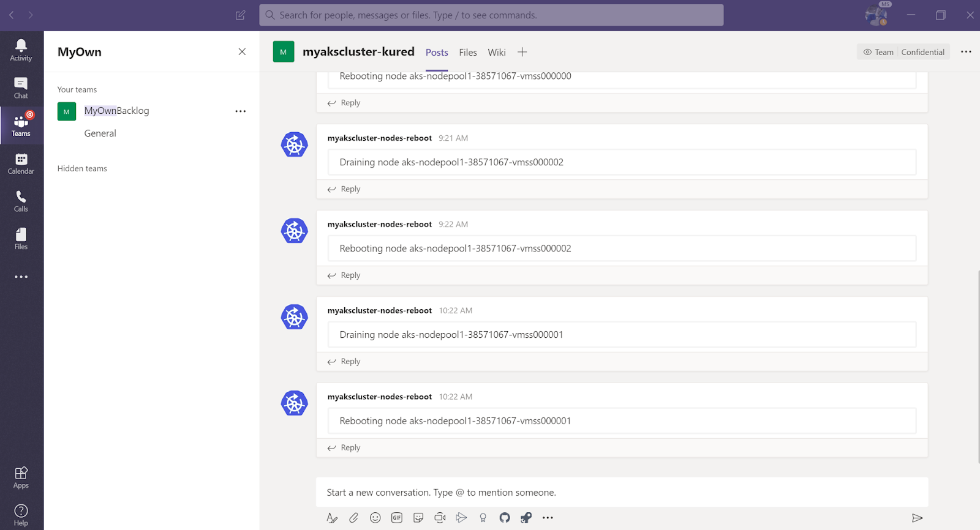
Task: Open the user profile avatar
Action: [876, 15]
